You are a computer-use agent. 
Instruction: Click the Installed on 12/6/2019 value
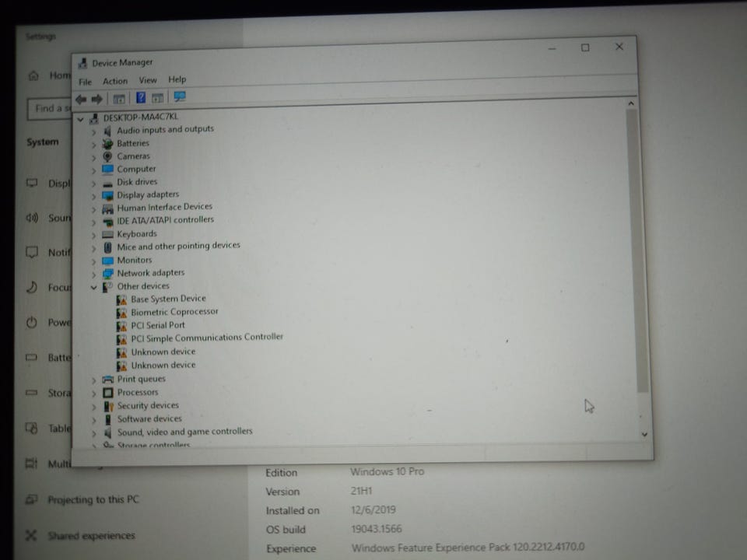pyautogui.click(x=373, y=509)
